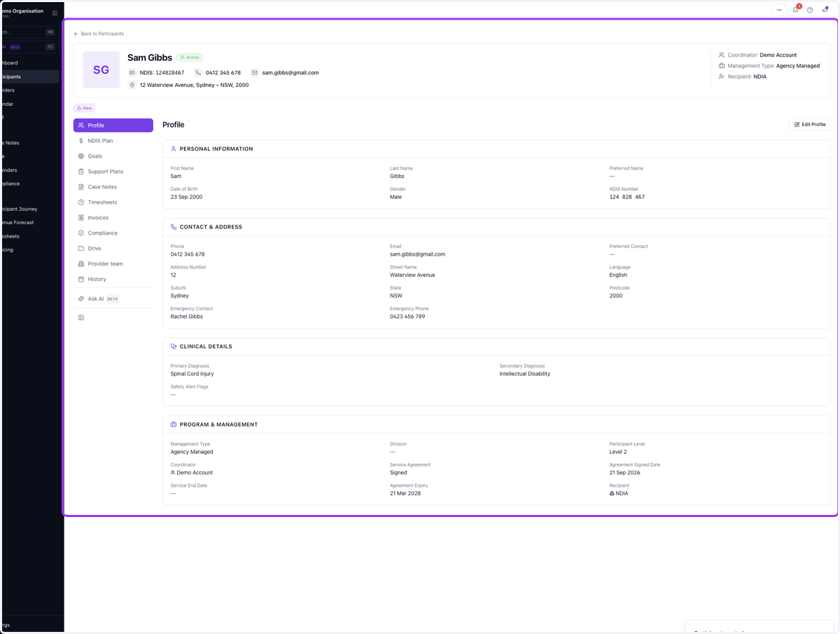Click the Timesheets clock icon in participant menu

pos(81,202)
